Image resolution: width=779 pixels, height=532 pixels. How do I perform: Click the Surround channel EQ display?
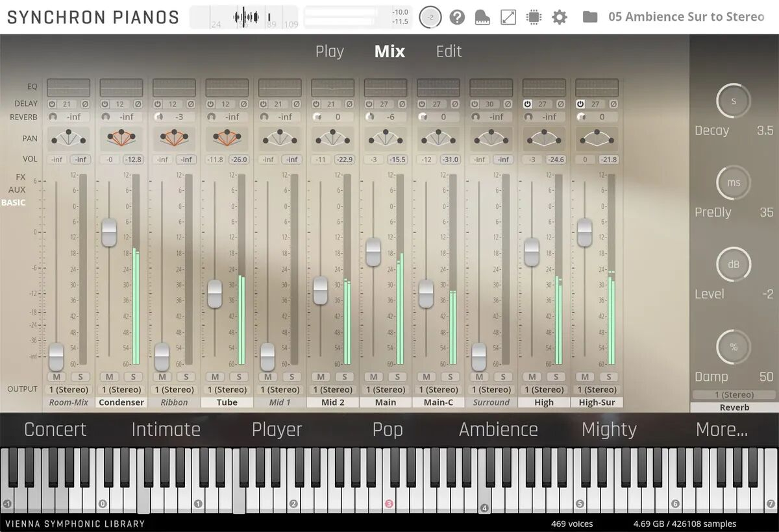coord(491,88)
